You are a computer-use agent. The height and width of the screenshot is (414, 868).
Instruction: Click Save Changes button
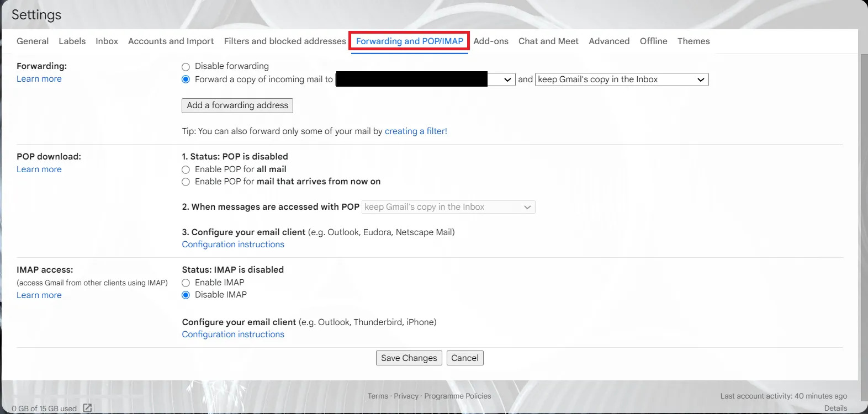pyautogui.click(x=409, y=358)
